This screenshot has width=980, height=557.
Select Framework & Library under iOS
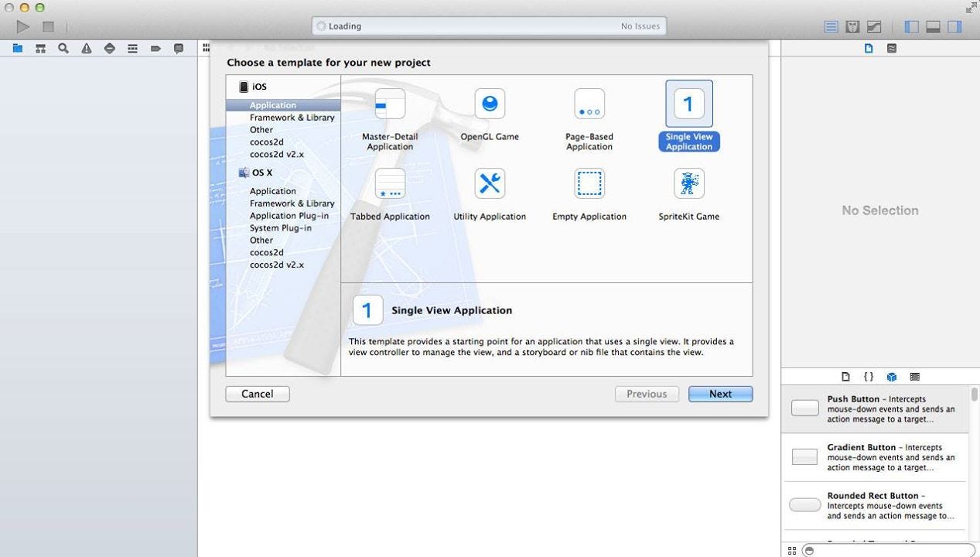[x=292, y=117]
